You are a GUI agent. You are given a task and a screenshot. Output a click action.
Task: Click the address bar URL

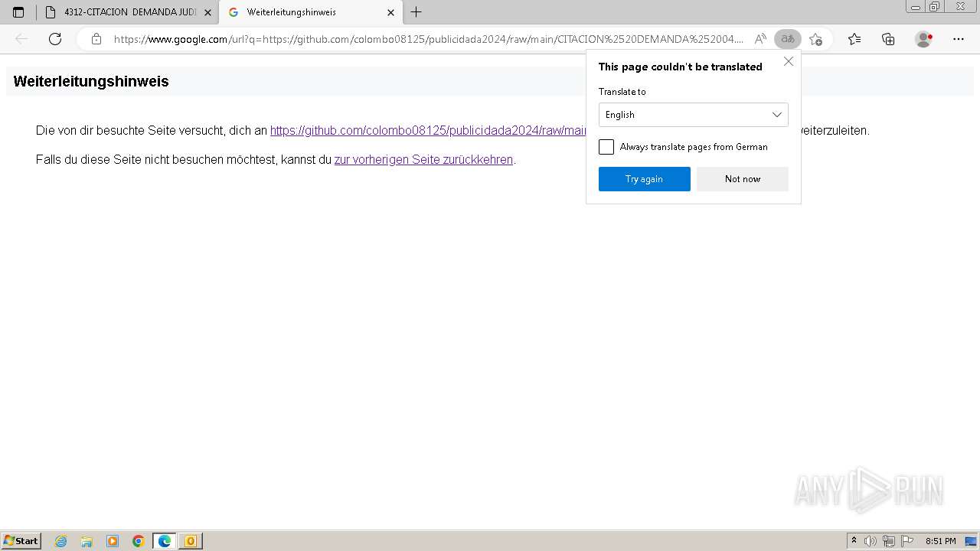(x=429, y=39)
